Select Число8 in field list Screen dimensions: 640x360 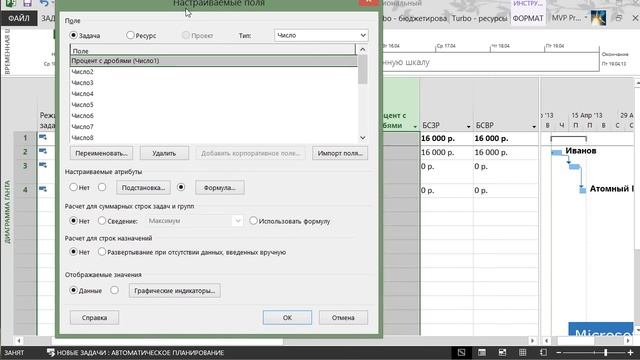pos(213,138)
